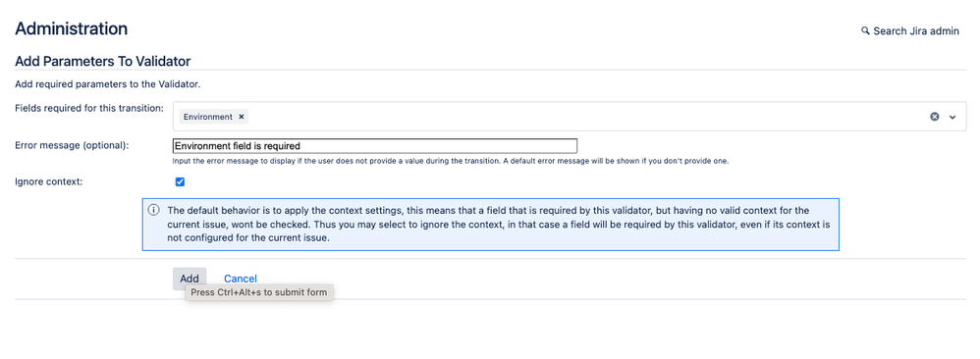Click the Error message (optional) label
The height and width of the screenshot is (359, 980).
[72, 145]
